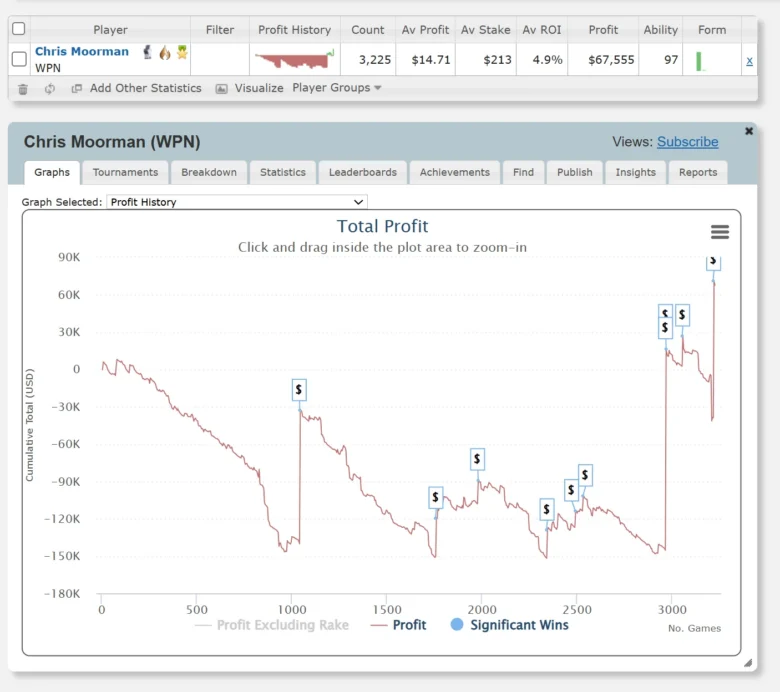This screenshot has height=692, width=780.
Task: Tick the select-all checkbox in header
Action: (19, 29)
